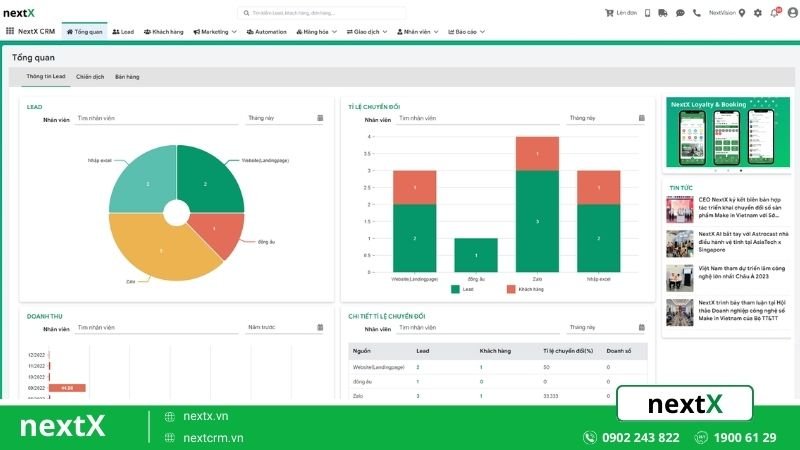
Task: Open the chat messages icon
Action: pos(680,13)
